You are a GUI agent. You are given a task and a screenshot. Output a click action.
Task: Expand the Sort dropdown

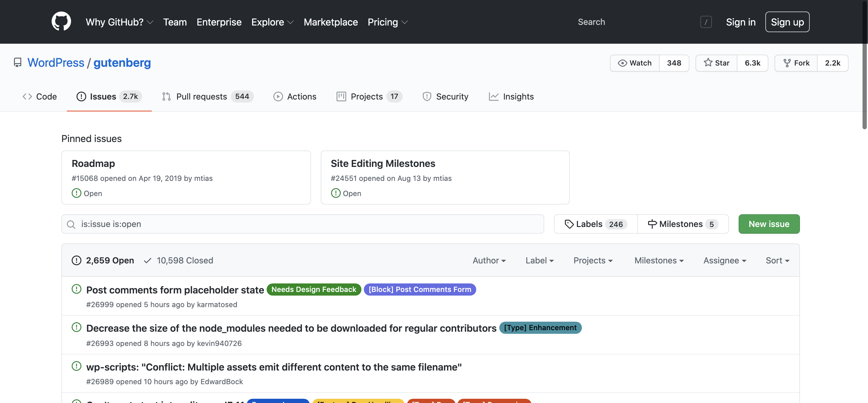click(x=777, y=260)
